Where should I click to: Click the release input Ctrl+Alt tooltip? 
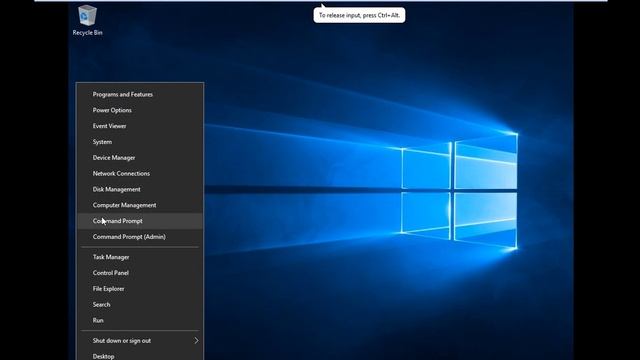click(359, 15)
